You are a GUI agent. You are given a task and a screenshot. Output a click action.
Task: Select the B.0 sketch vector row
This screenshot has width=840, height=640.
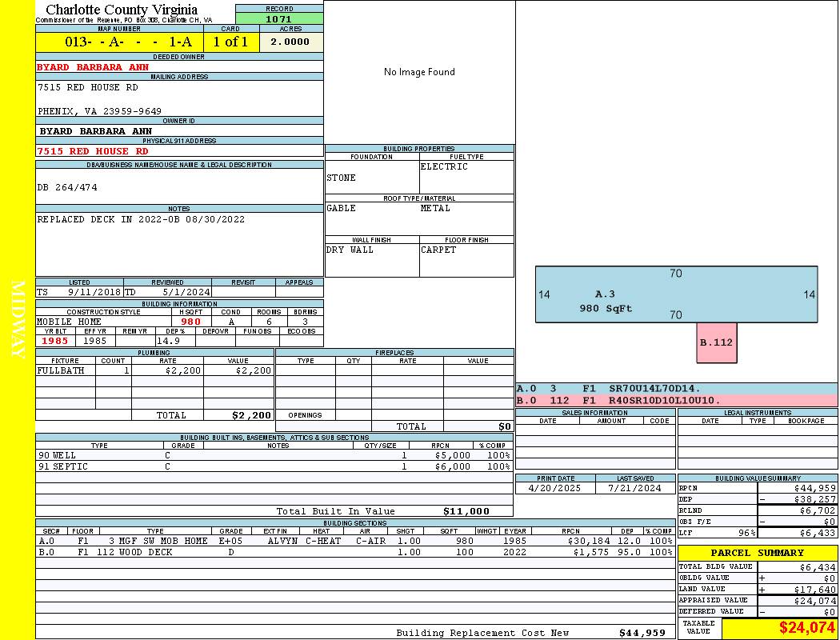[x=676, y=400]
